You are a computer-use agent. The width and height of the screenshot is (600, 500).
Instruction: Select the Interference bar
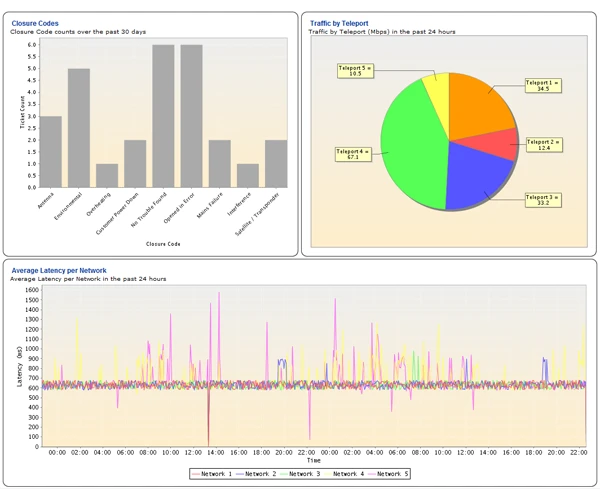248,176
